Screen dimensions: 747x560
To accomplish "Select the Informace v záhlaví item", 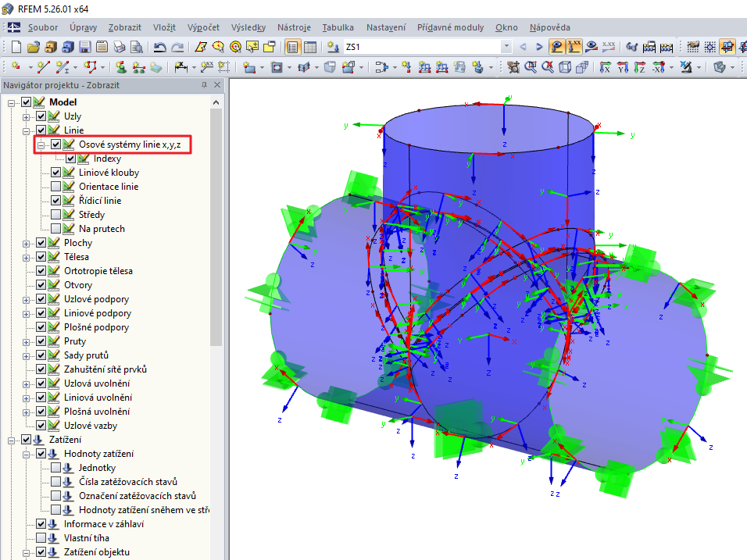I will coord(104,524).
